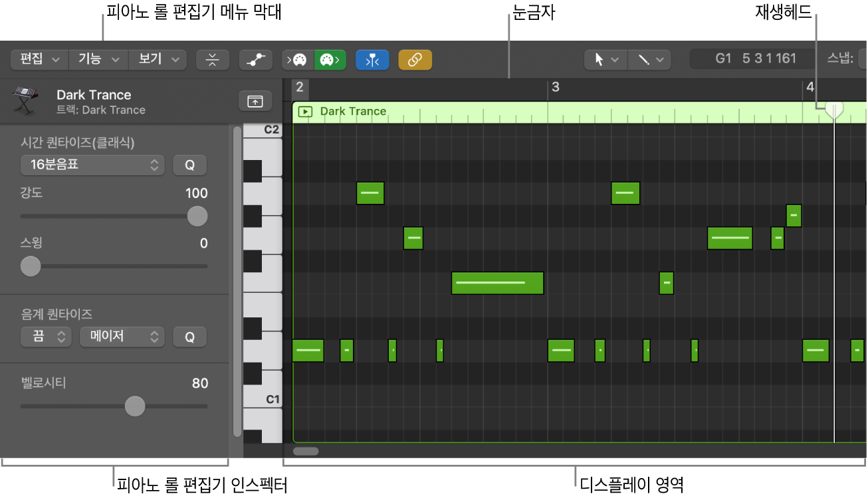Click bar 2 in the ruler

tap(300, 87)
